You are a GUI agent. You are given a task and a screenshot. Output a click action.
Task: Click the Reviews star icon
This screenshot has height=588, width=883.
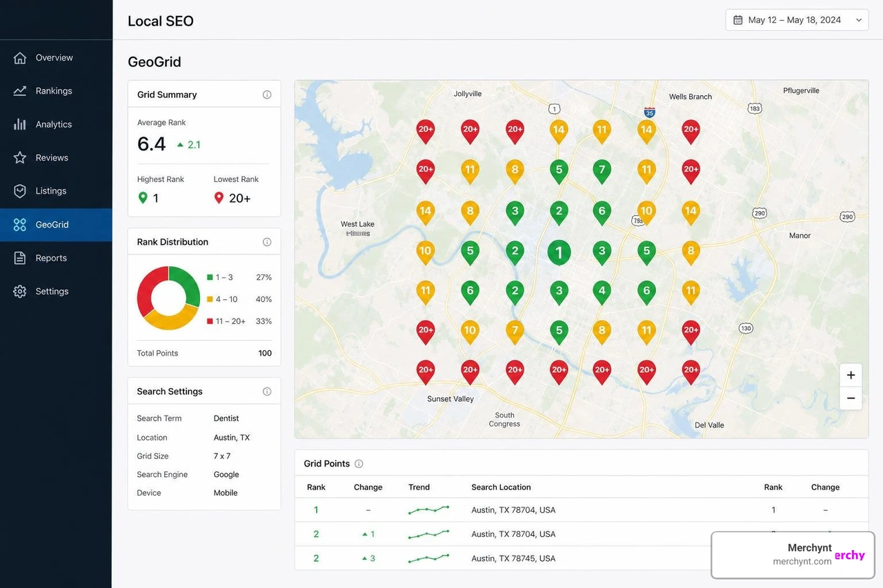pyautogui.click(x=20, y=158)
